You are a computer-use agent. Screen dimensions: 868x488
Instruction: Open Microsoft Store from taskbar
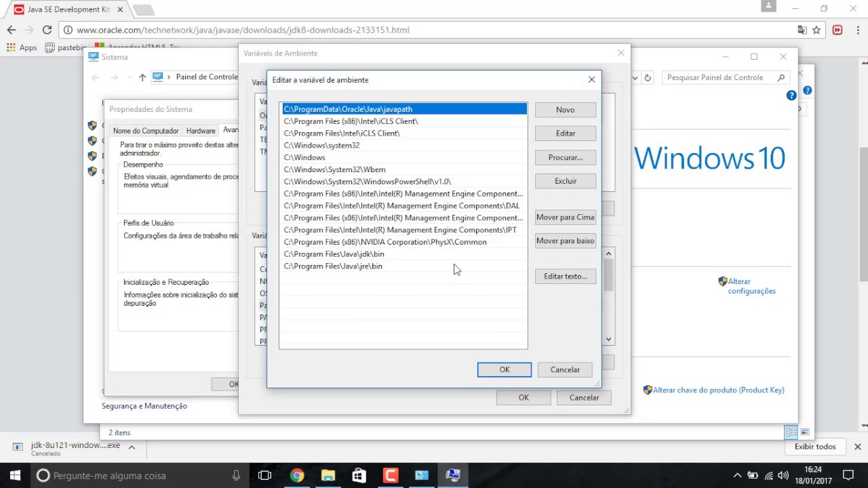point(359,475)
